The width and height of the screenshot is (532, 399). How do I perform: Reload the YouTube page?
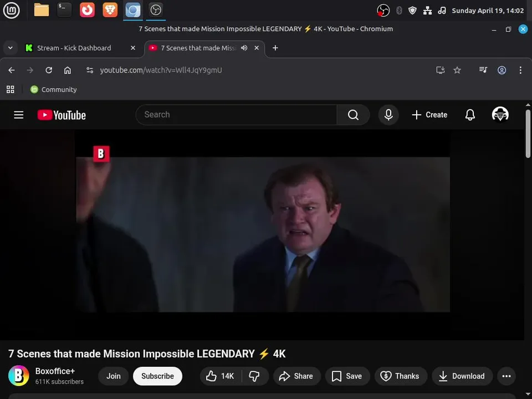pos(49,70)
